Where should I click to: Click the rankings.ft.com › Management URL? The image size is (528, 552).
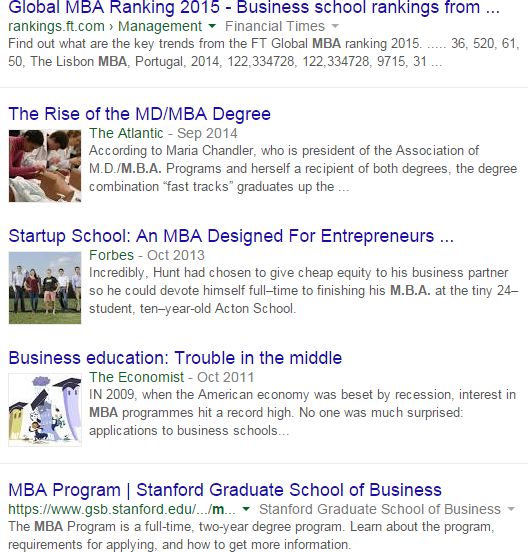click(x=105, y=26)
